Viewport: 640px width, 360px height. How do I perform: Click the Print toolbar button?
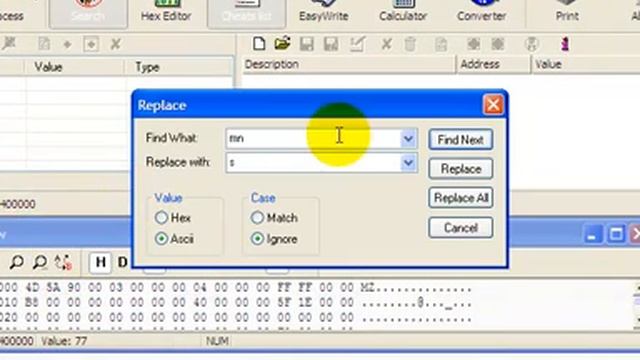point(567,11)
